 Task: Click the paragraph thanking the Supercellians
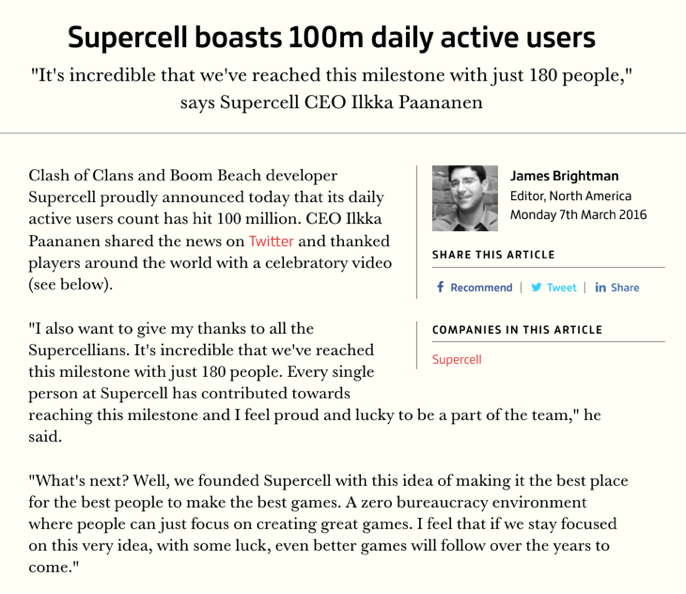click(x=200, y=360)
